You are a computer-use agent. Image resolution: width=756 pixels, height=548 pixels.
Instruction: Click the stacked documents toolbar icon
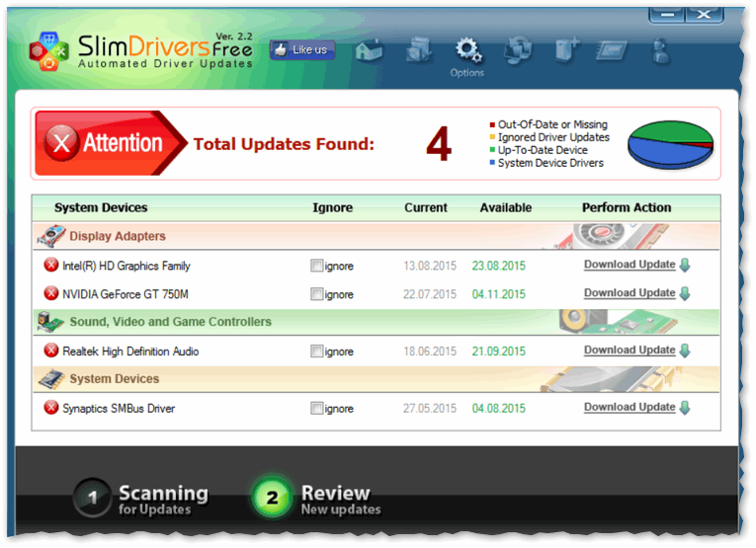pyautogui.click(x=418, y=50)
